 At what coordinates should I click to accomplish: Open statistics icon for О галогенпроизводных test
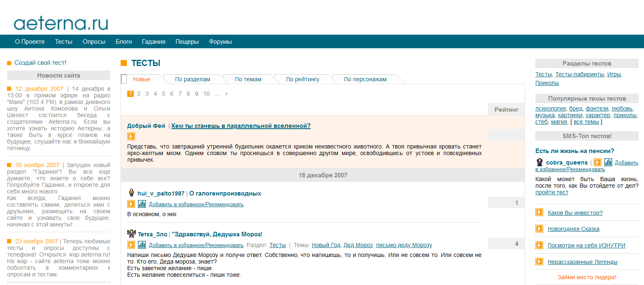point(142,204)
